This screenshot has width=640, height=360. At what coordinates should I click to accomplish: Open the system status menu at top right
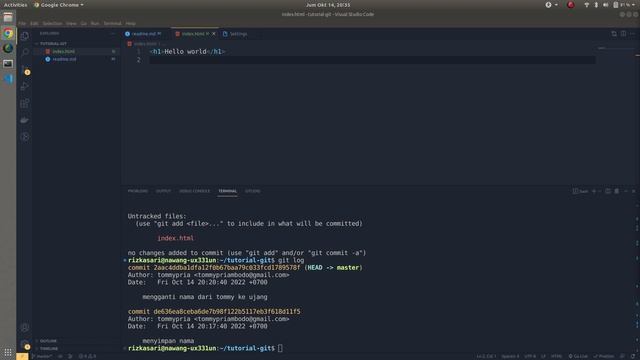(611, 5)
